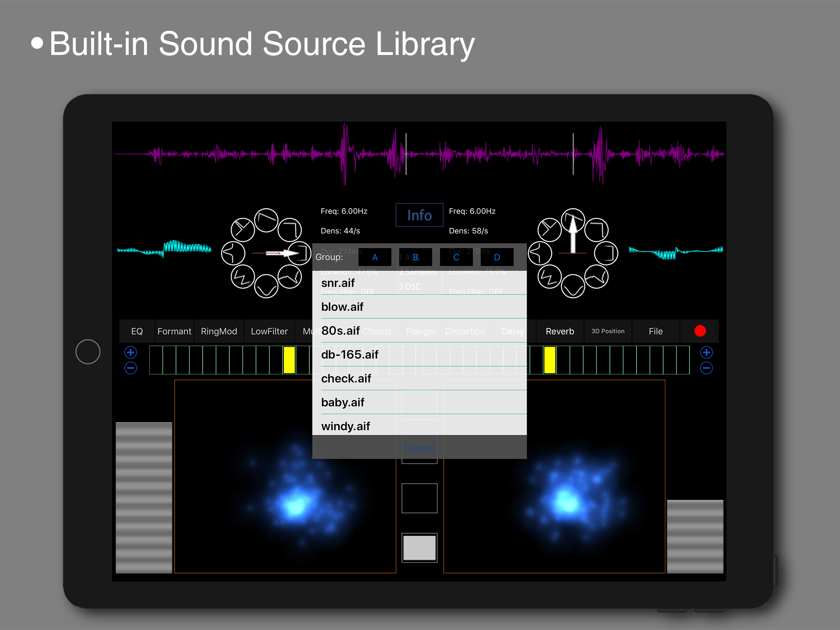Open the Reverb effect tab
Screen dimensions: 840x630
pyautogui.click(x=559, y=331)
